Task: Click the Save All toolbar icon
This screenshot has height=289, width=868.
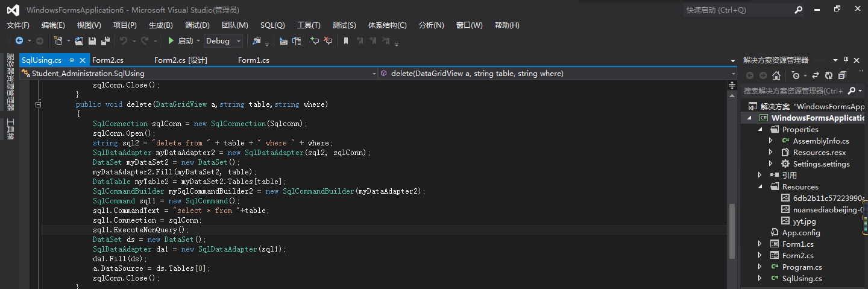Action: coord(105,41)
